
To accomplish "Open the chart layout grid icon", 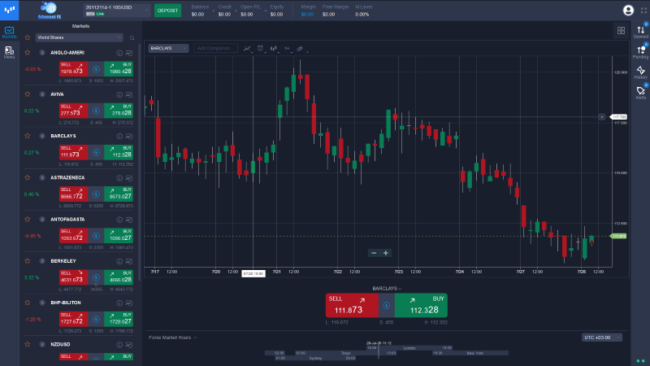I will point(621,30).
